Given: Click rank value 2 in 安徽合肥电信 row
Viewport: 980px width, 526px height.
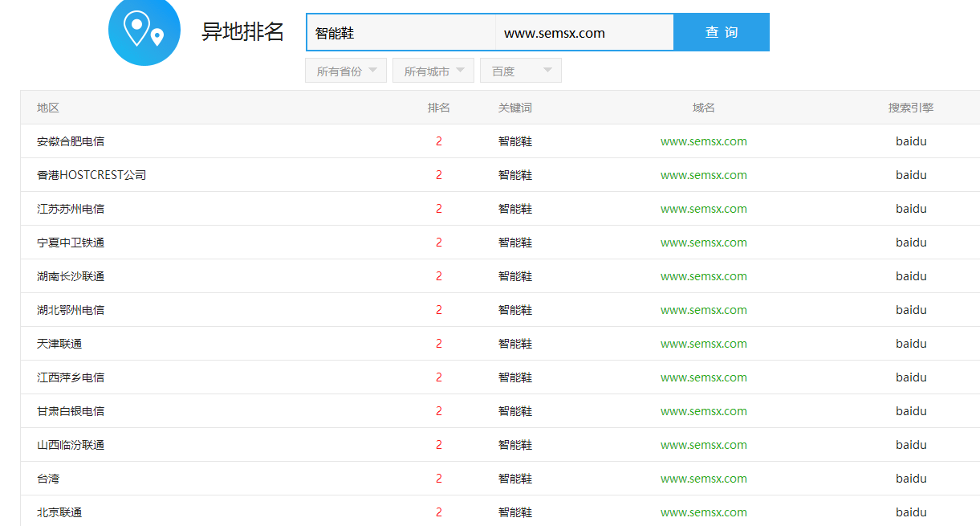Looking at the screenshot, I should tap(439, 141).
